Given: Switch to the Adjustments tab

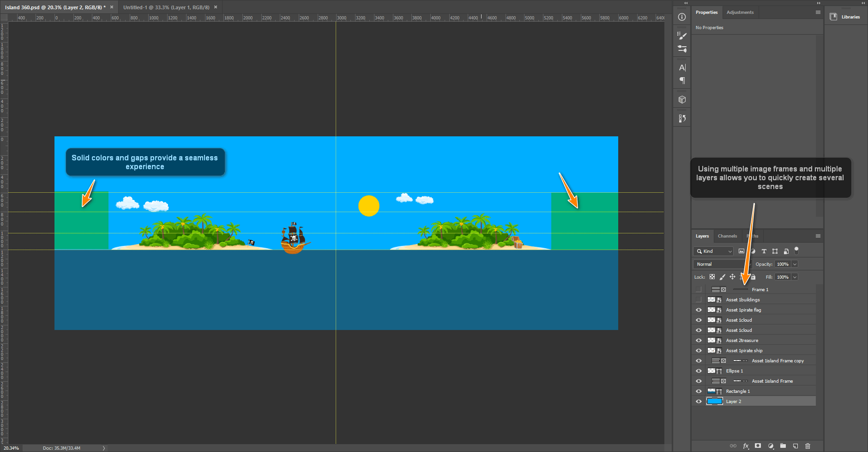Looking at the screenshot, I should coord(740,12).
